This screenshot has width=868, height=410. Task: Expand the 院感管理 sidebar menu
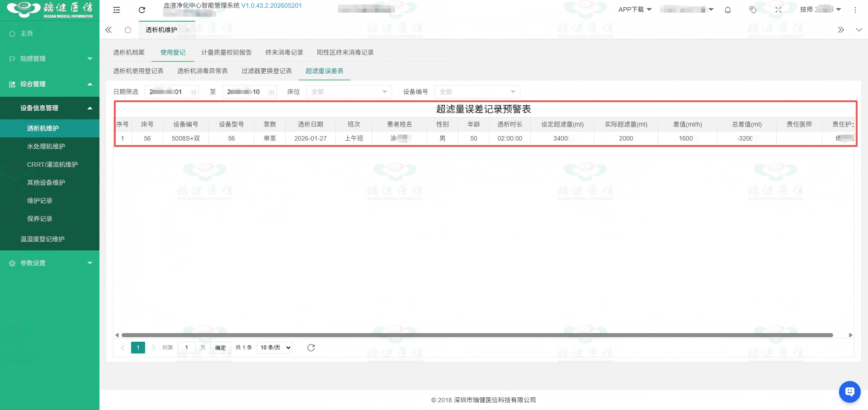[x=50, y=59]
